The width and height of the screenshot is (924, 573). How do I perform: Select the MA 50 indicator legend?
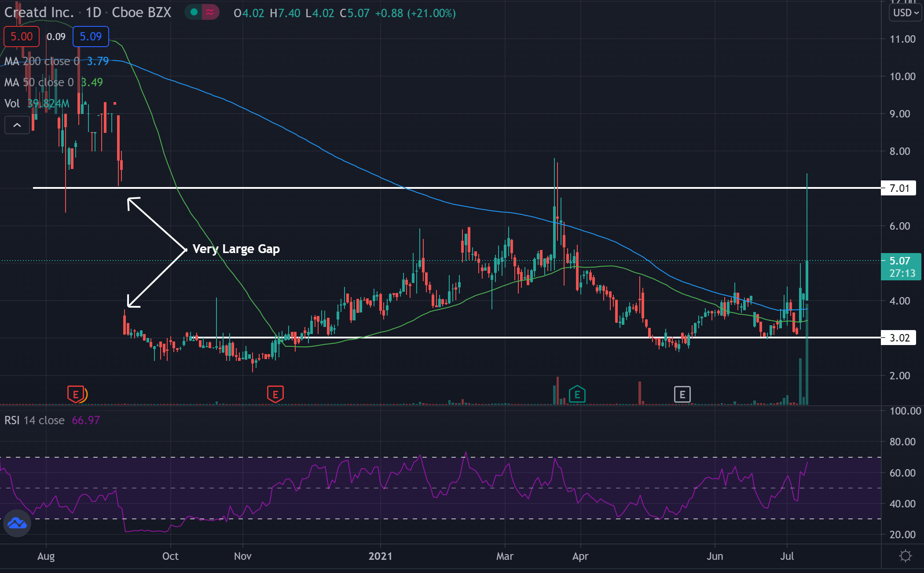pos(39,82)
